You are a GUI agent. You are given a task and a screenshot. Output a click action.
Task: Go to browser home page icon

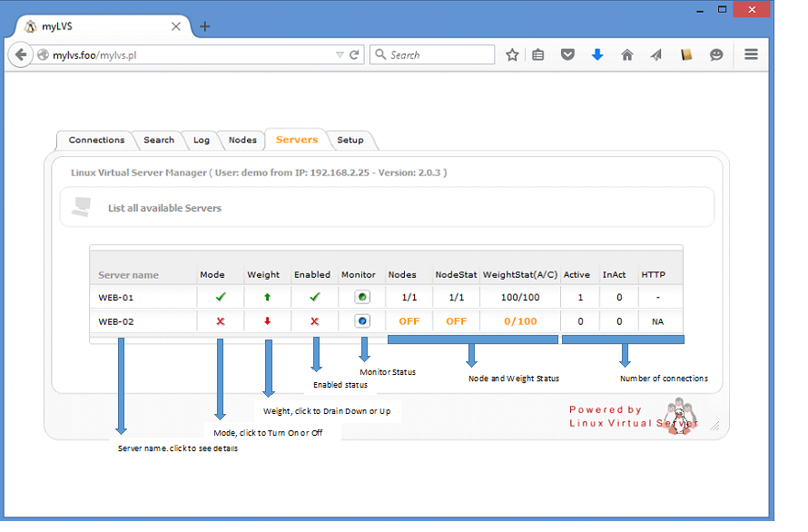click(626, 55)
